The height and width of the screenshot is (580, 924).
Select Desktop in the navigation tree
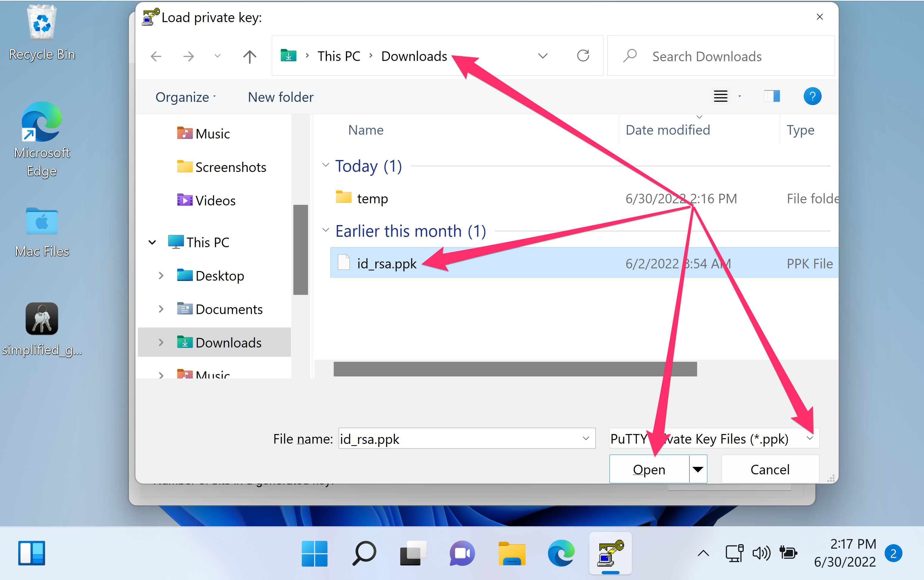click(x=210, y=276)
